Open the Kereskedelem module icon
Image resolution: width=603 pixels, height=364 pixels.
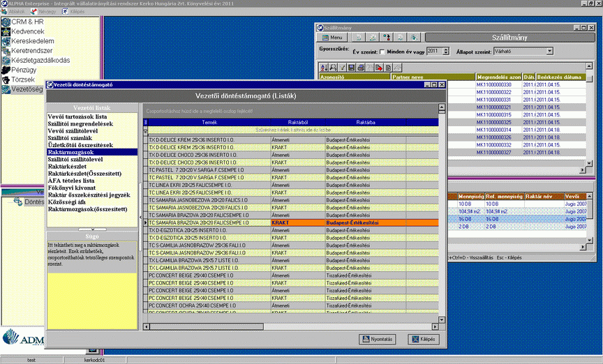coord(6,41)
